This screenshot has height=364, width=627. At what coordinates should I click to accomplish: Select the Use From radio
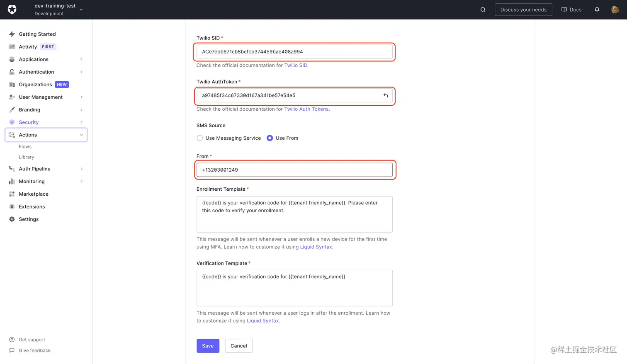point(270,138)
